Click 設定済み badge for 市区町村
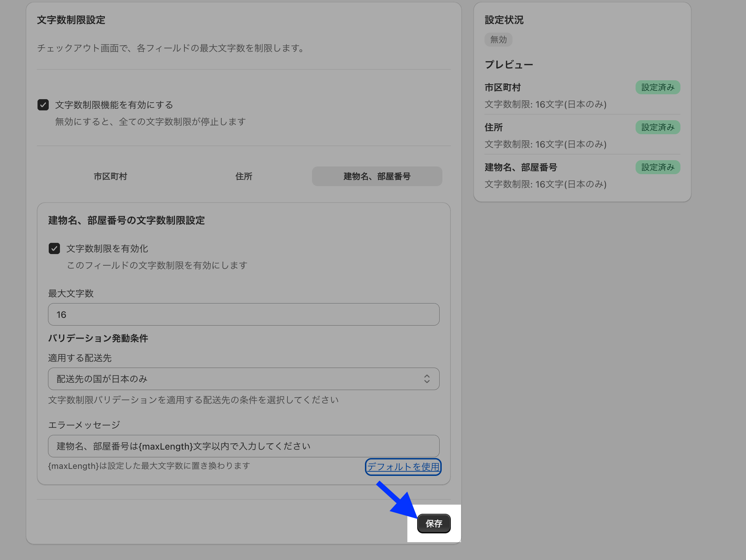The height and width of the screenshot is (560, 746). point(658,87)
